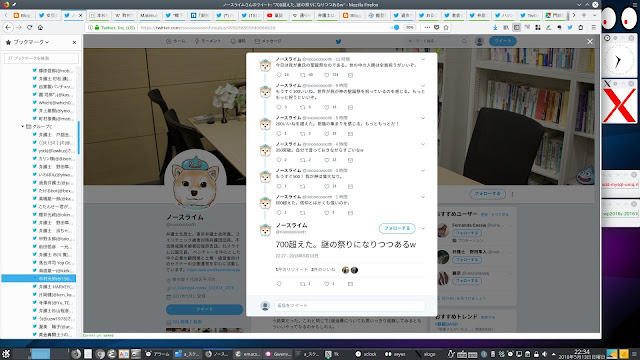Switch to the LinkedIn tab
Image resolution: width=640 pixels, height=360 pixels.
(200, 15)
